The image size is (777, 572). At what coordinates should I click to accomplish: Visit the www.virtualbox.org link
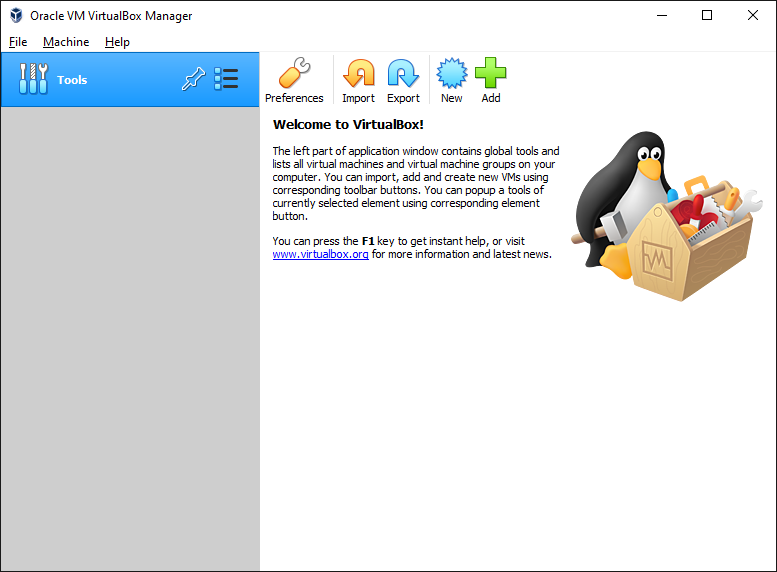click(x=320, y=254)
